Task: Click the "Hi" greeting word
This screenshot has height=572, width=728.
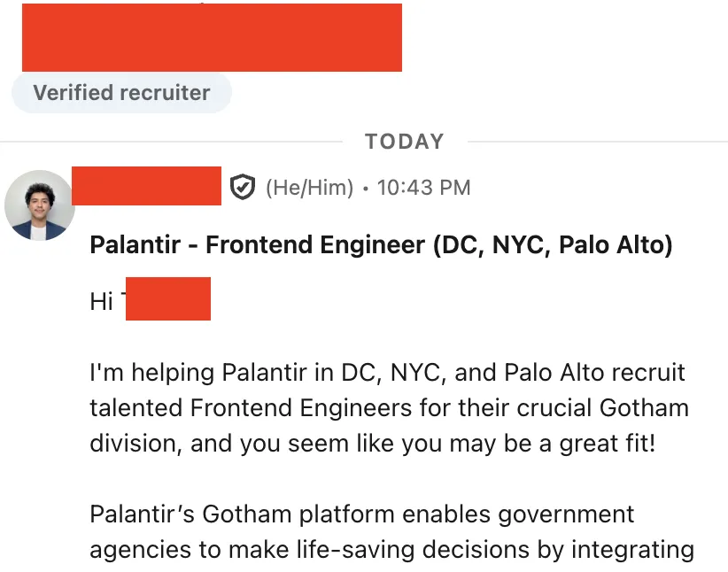Action: coord(101,301)
